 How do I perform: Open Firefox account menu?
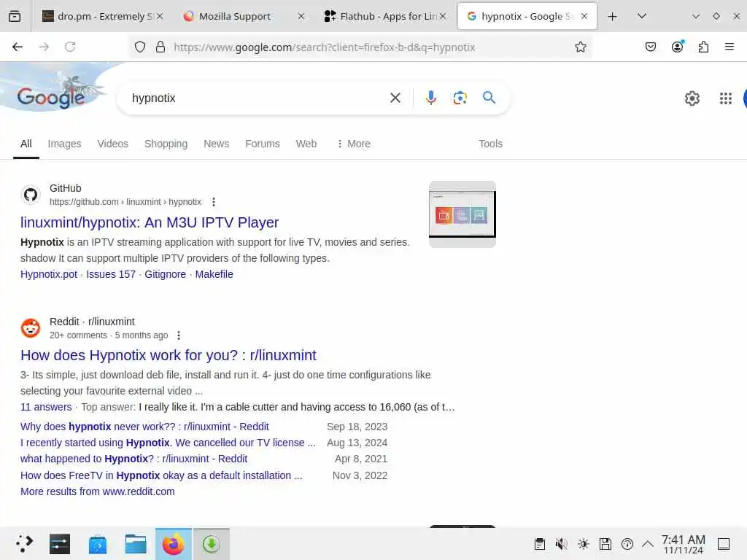(x=678, y=47)
